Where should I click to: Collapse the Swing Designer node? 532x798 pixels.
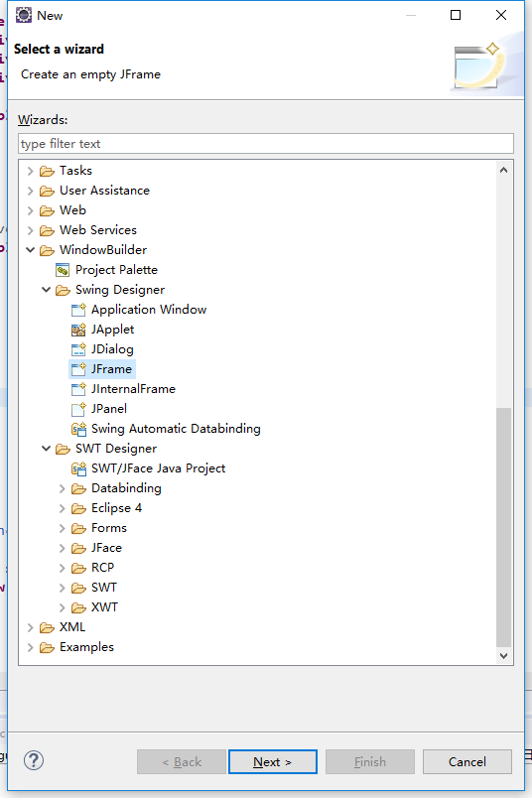pos(46,290)
